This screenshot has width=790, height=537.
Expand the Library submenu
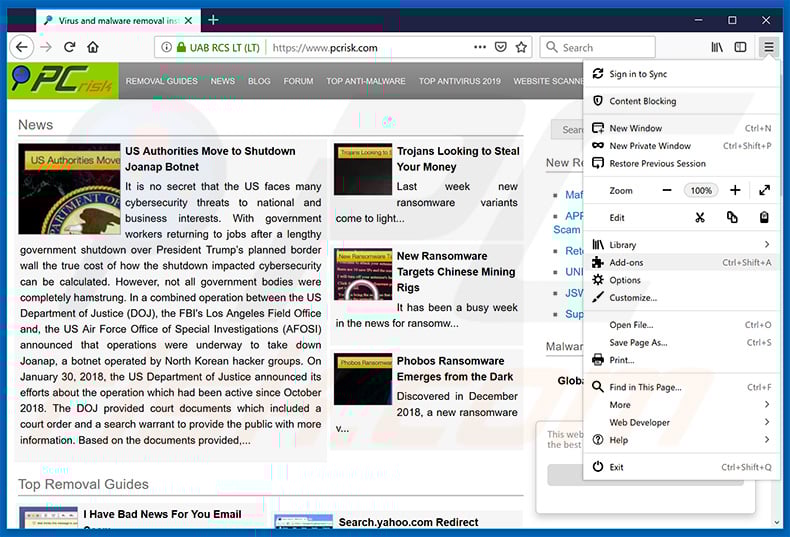pyautogui.click(x=681, y=245)
